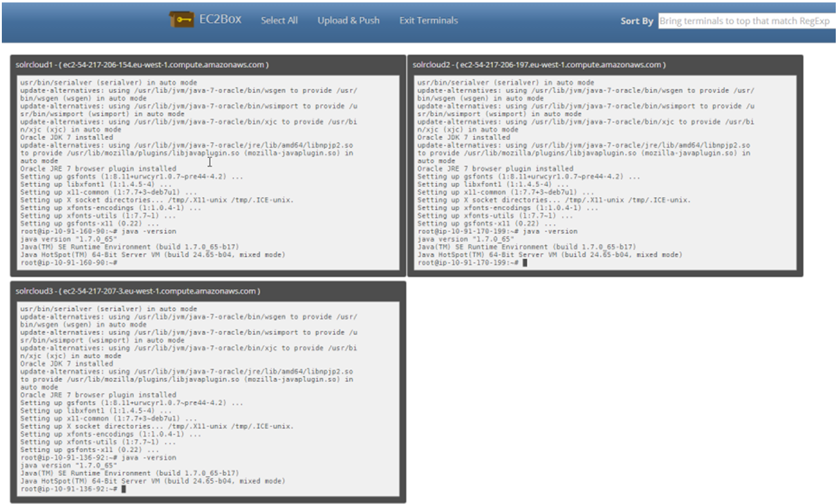The height and width of the screenshot is (504, 837).
Task: Click the solrcloud1 terminal title bar
Action: (x=208, y=64)
